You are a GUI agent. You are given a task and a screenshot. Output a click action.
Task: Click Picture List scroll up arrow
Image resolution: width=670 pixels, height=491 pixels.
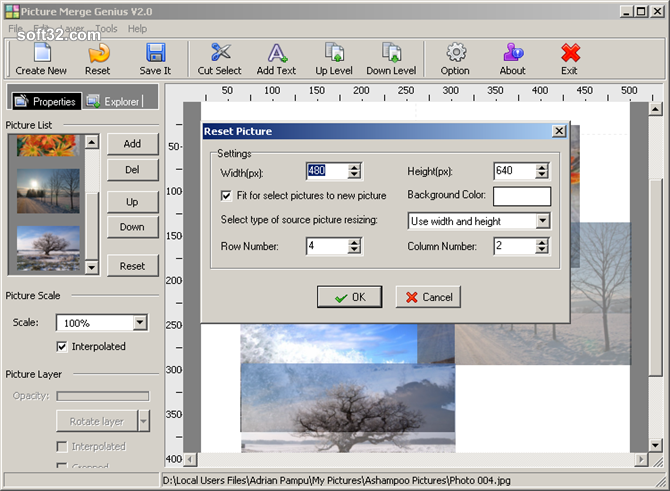[92, 142]
